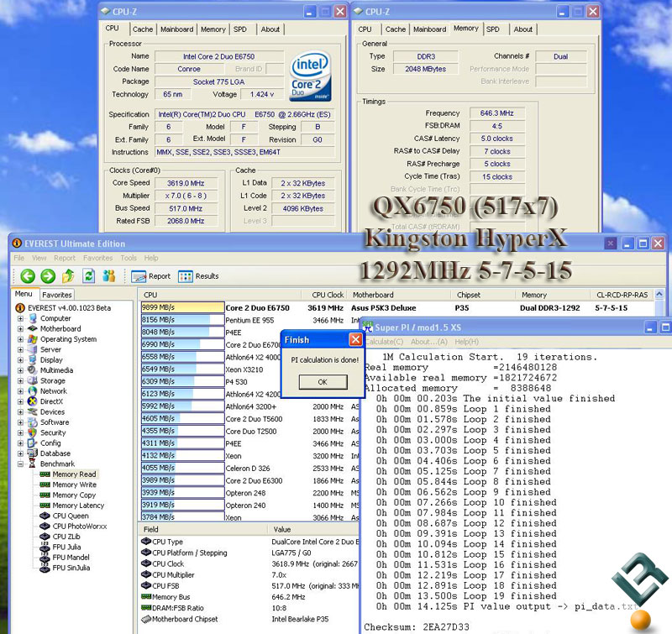
Task: Click the Refresh icon in EVEREST toolbar
Action: 89,276
